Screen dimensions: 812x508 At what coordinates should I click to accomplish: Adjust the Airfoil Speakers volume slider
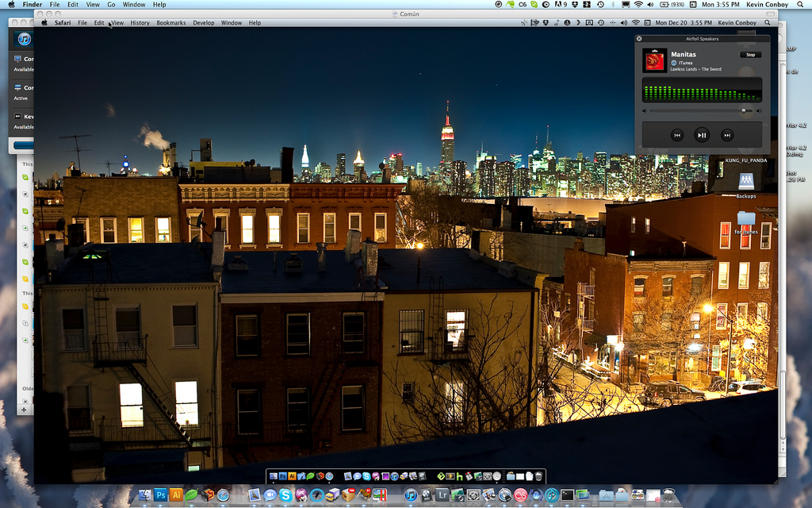click(x=743, y=111)
